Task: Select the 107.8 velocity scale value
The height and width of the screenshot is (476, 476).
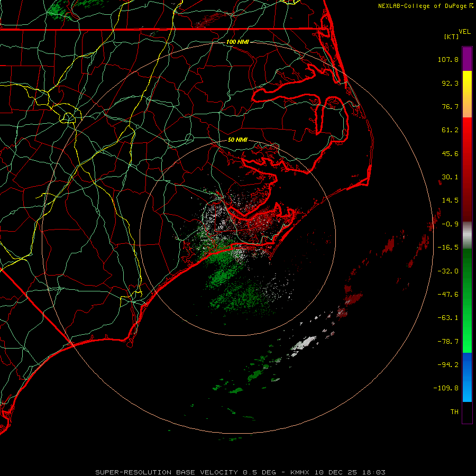Action: (448, 59)
